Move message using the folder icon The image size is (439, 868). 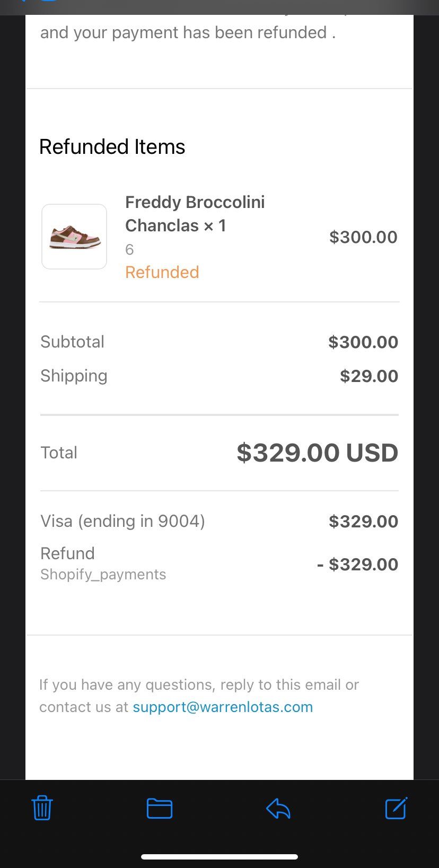(x=160, y=809)
